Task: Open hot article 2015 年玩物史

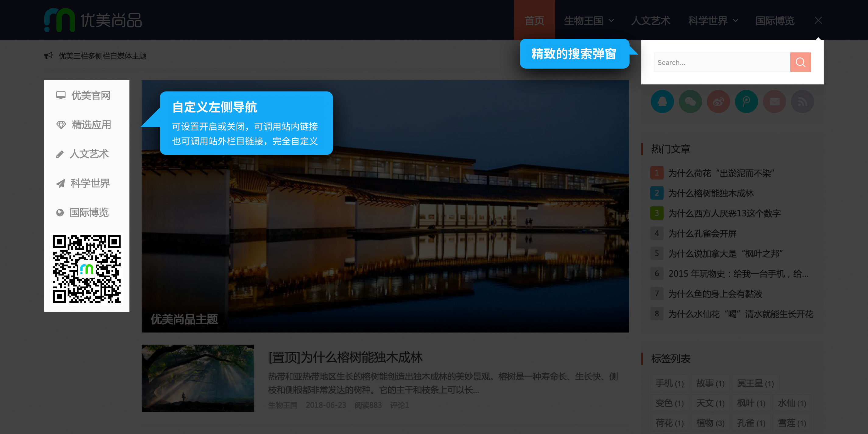Action: pos(738,273)
